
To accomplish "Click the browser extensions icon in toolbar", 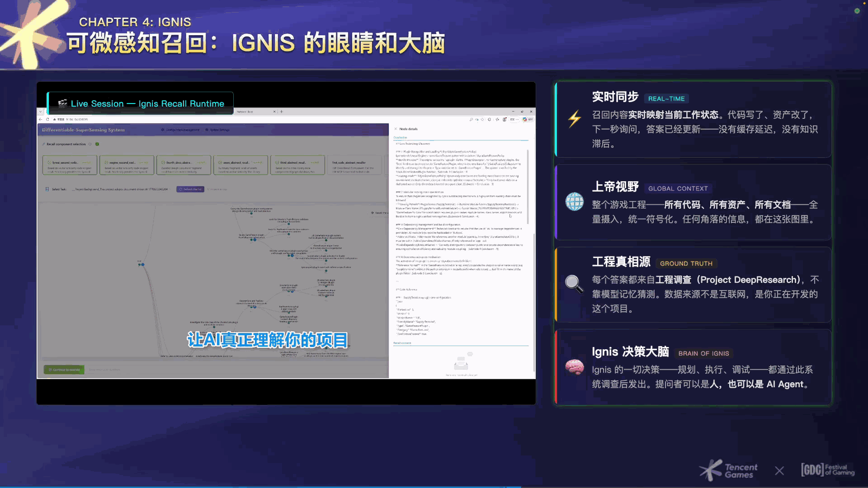I will (489, 119).
